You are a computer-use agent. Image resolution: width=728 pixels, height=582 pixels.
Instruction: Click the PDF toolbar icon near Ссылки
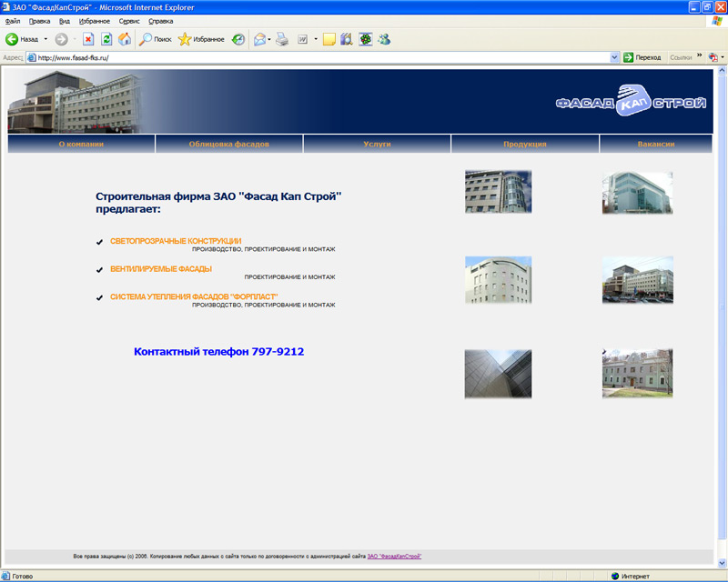pyautogui.click(x=713, y=57)
